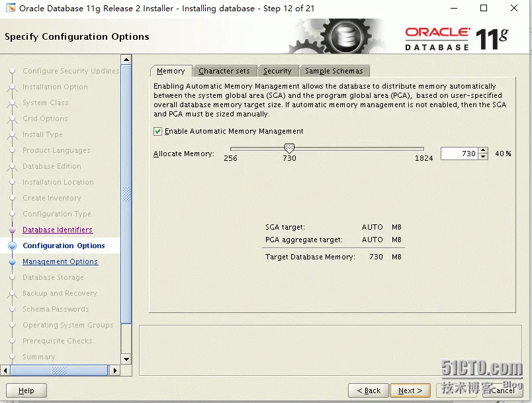This screenshot has width=532, height=403.
Task: Click sidebar horizontal scrollbar left arrow
Action: [5, 371]
